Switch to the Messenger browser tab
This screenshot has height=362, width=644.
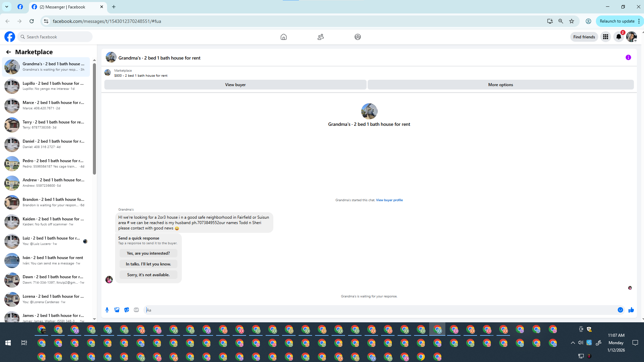[68, 7]
